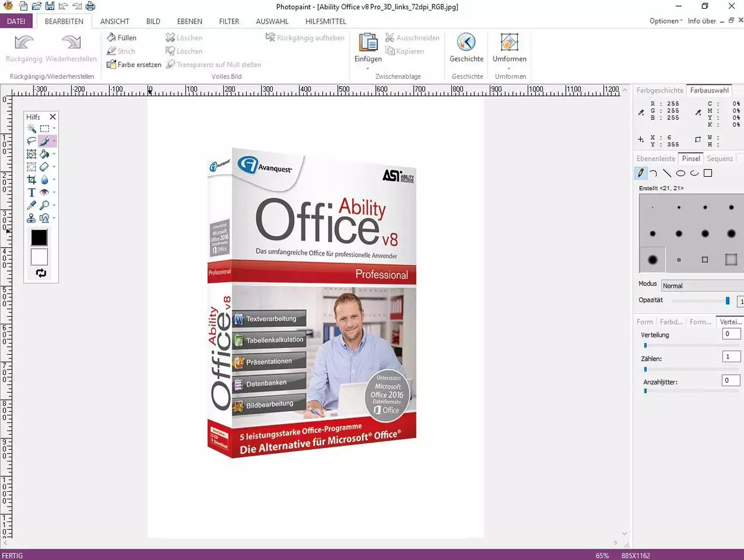
Task: Open the Optionen dropdown menu
Action: click(x=666, y=21)
